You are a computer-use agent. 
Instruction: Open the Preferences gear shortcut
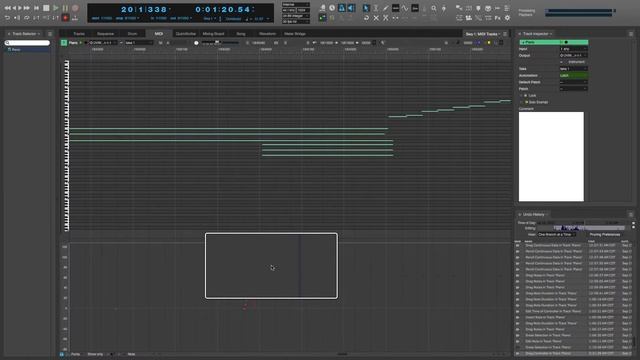[x=507, y=18]
